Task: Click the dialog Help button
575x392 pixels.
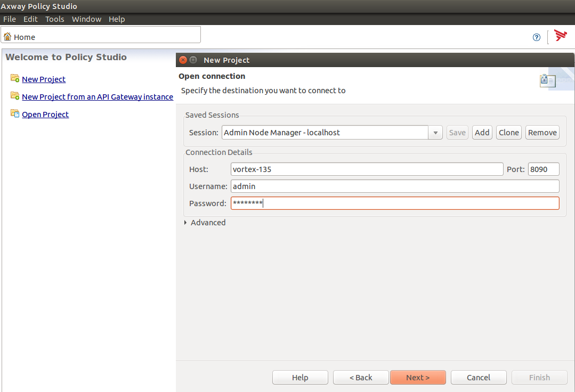Action: coord(300,377)
